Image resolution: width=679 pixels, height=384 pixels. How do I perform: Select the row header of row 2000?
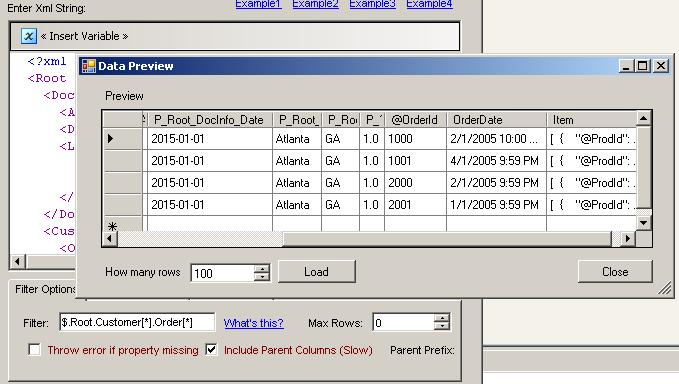pyautogui.click(x=123, y=183)
